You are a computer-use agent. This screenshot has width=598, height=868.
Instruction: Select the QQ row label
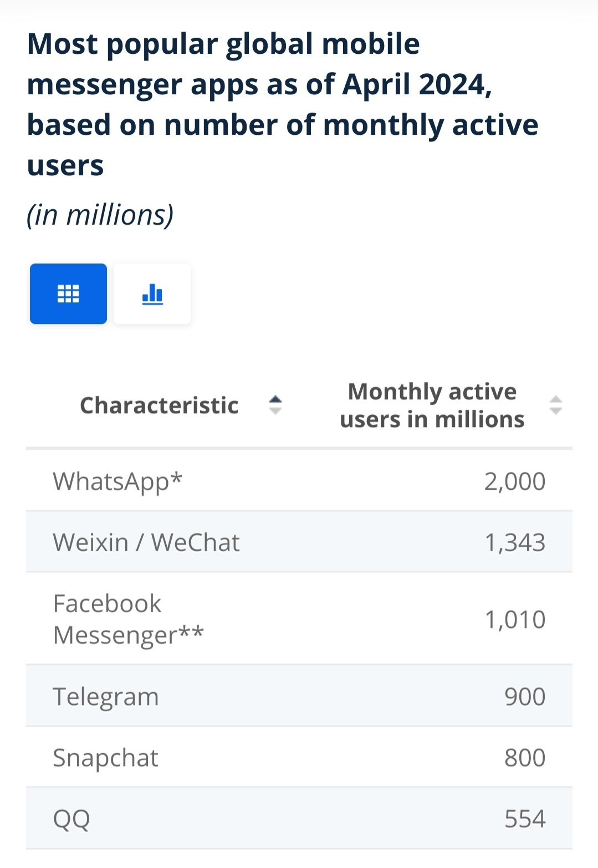pyautogui.click(x=71, y=819)
